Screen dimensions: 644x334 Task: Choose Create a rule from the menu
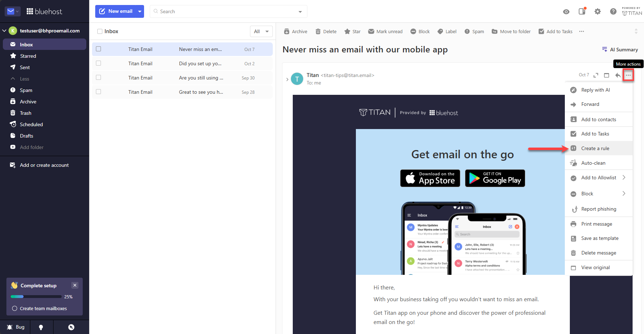(x=599, y=148)
